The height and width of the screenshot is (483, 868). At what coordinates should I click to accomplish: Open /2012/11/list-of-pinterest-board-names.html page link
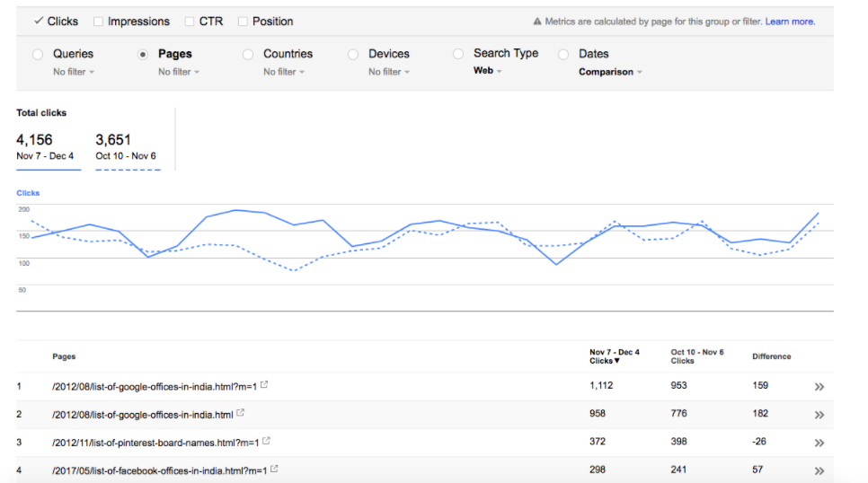[155, 442]
